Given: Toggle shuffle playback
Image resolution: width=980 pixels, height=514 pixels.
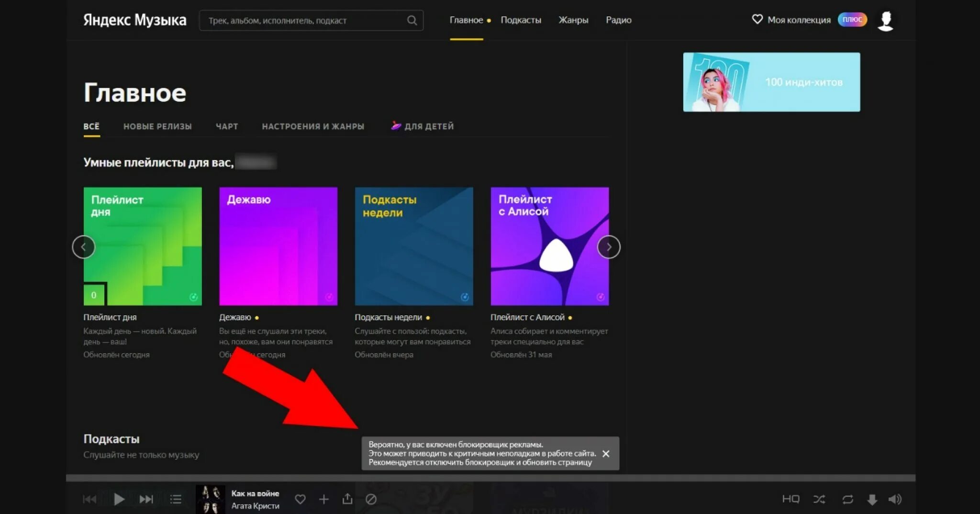Looking at the screenshot, I should (819, 499).
